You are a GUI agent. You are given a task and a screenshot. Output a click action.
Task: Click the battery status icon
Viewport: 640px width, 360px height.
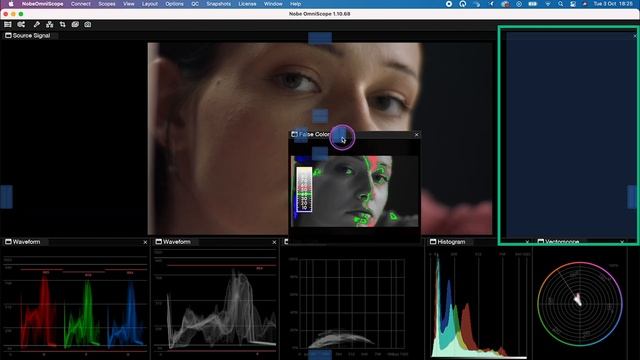click(x=533, y=4)
